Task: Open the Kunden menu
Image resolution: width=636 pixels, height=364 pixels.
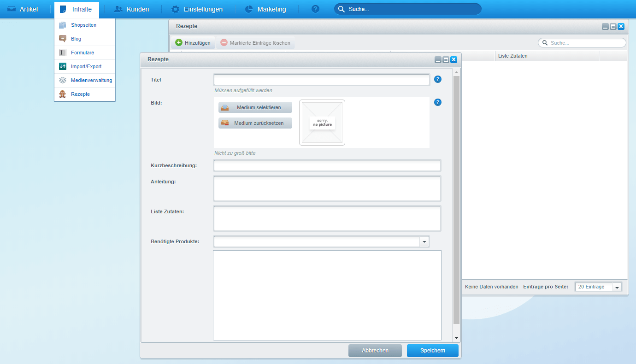Action: pyautogui.click(x=132, y=9)
